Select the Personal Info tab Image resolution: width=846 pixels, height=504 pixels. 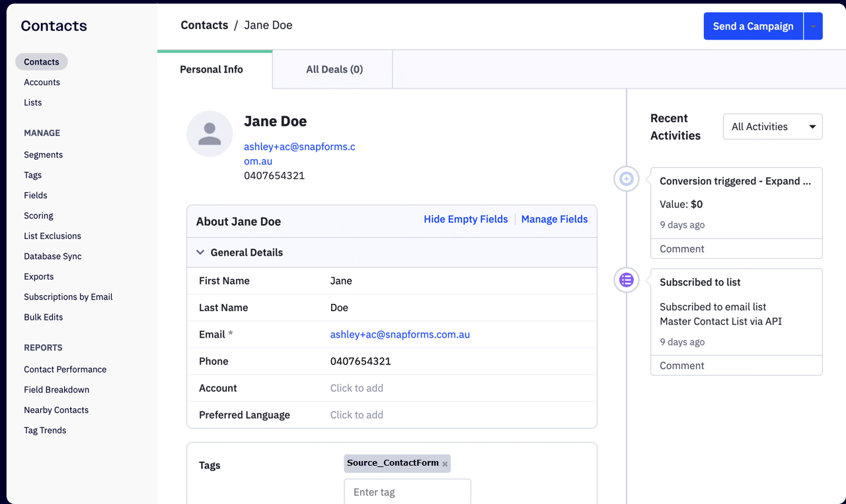tap(211, 69)
